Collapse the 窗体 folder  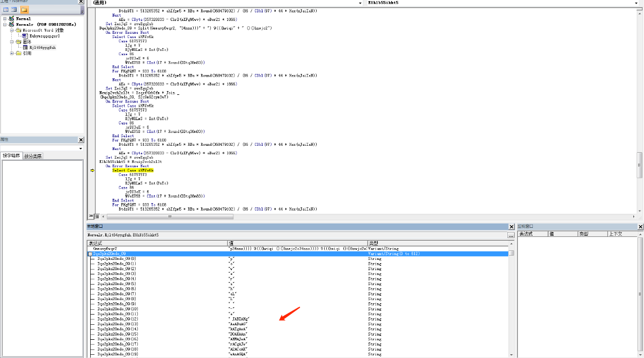[11, 42]
